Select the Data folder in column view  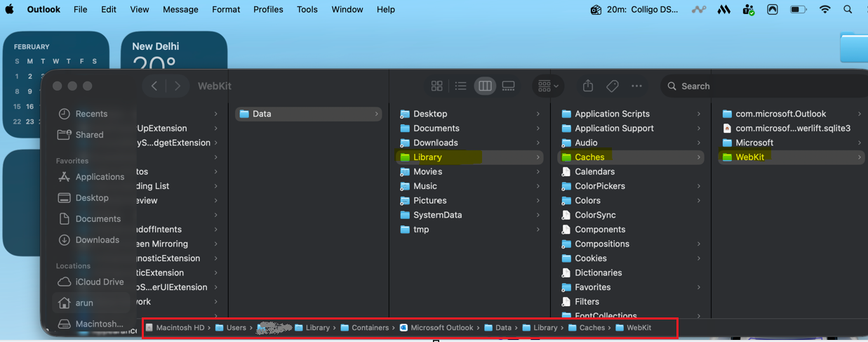309,114
